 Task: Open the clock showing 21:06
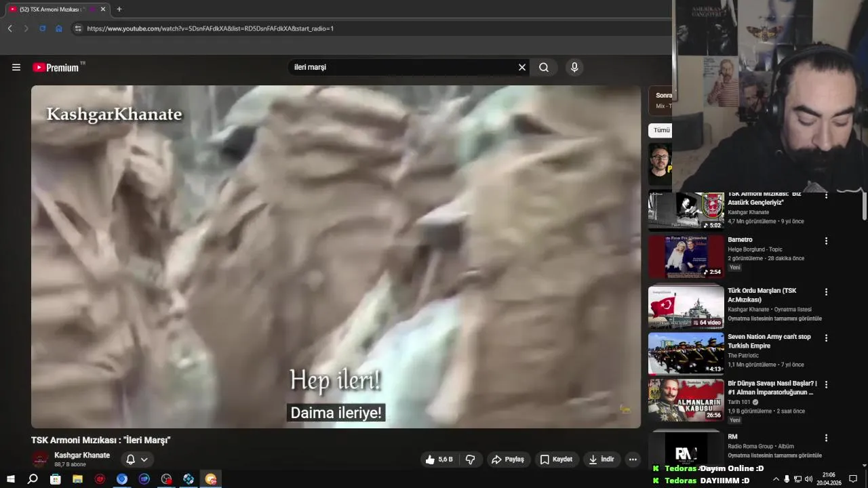tap(829, 479)
